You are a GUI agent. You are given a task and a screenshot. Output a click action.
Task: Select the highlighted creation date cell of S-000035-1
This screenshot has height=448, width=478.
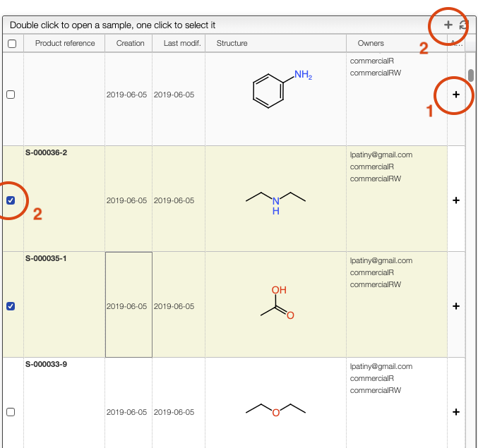coord(129,305)
